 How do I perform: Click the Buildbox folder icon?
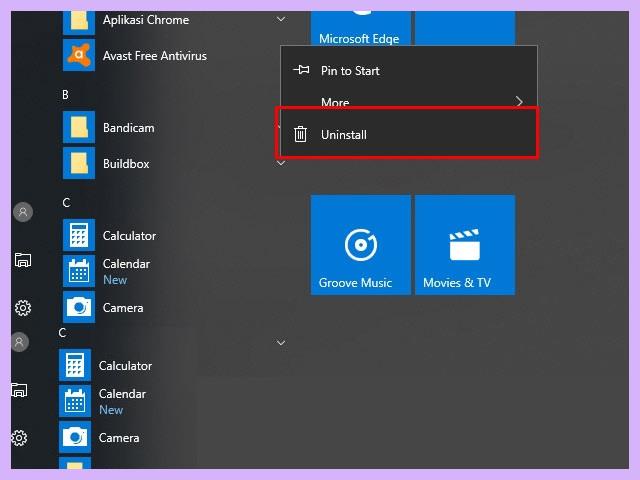79,163
